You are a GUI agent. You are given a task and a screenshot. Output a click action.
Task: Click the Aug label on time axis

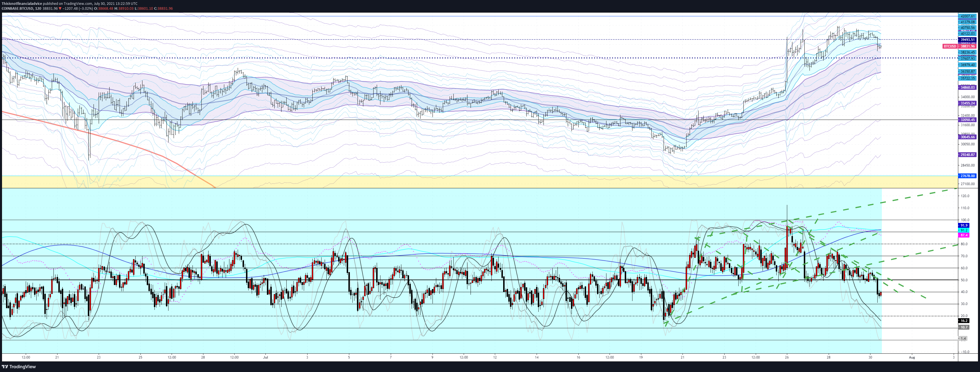tap(912, 357)
